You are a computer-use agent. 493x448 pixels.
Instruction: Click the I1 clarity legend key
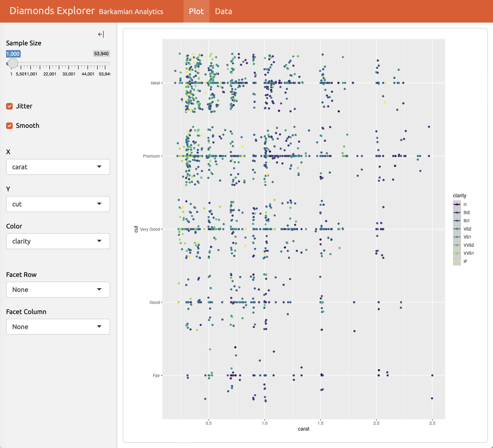tap(457, 204)
